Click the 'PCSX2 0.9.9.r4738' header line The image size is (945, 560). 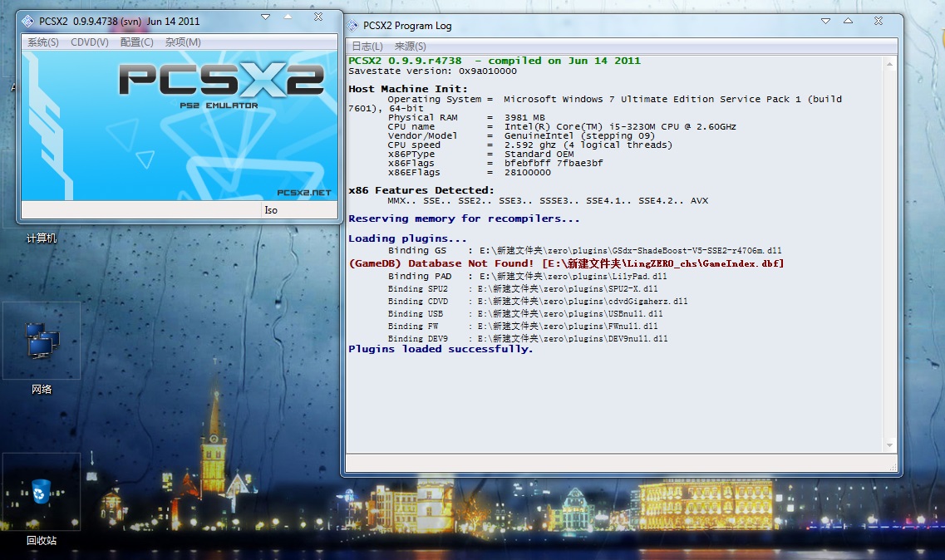click(x=495, y=61)
